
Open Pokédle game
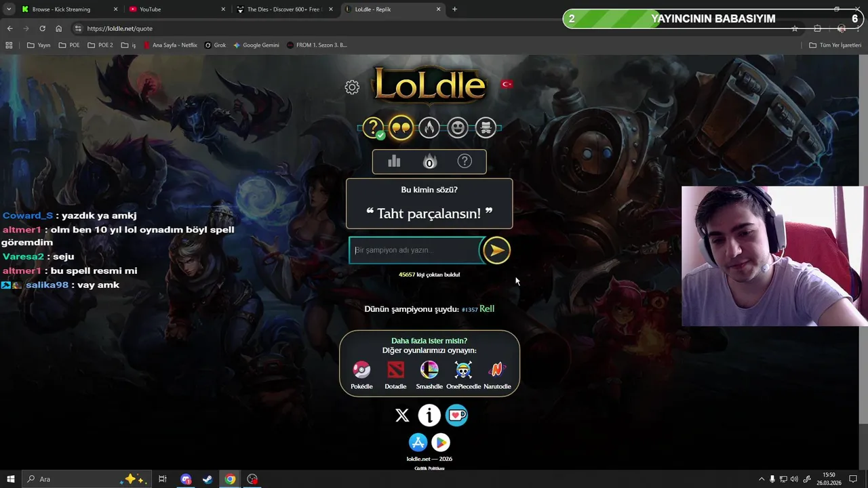pyautogui.click(x=361, y=374)
